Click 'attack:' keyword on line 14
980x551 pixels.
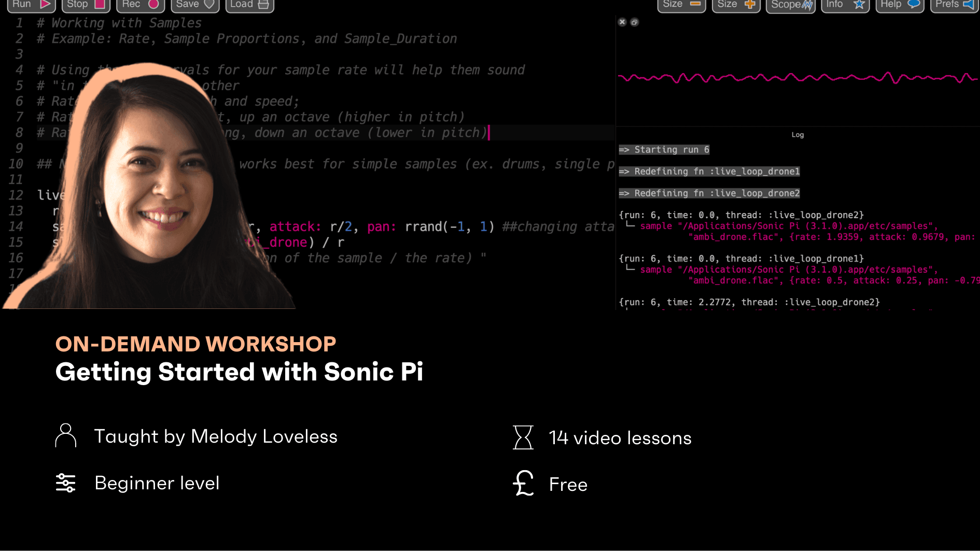(x=296, y=227)
